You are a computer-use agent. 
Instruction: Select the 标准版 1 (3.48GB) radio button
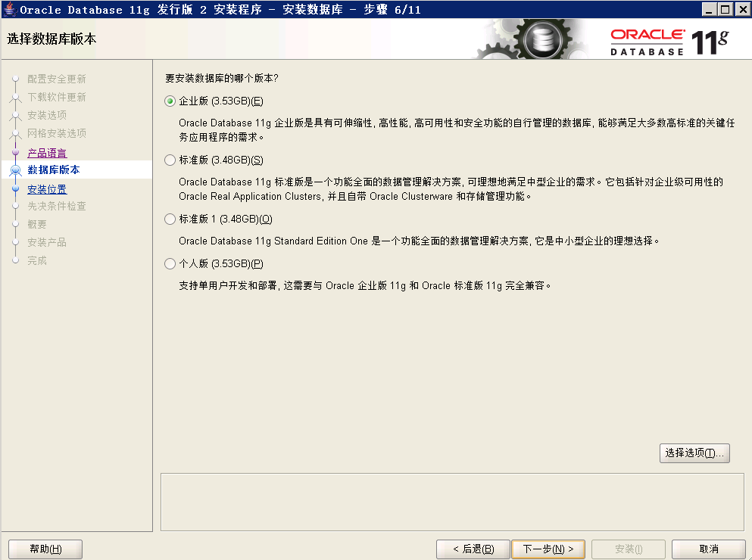[x=170, y=219]
